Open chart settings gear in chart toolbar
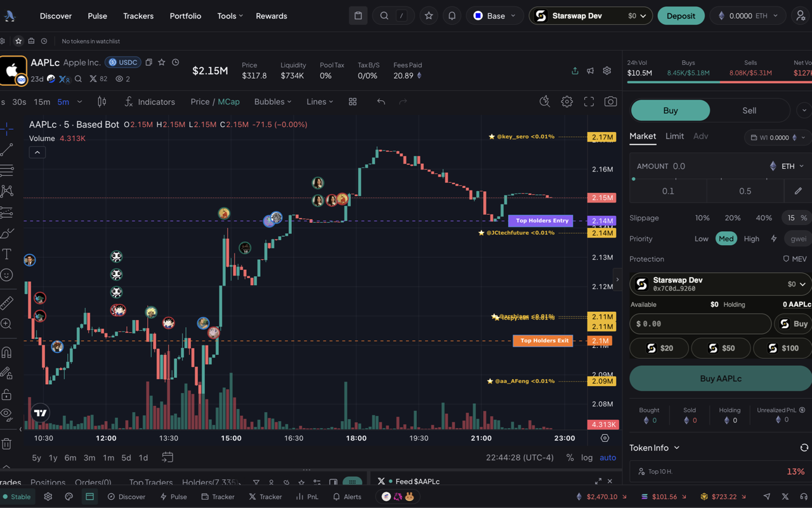 pos(566,102)
